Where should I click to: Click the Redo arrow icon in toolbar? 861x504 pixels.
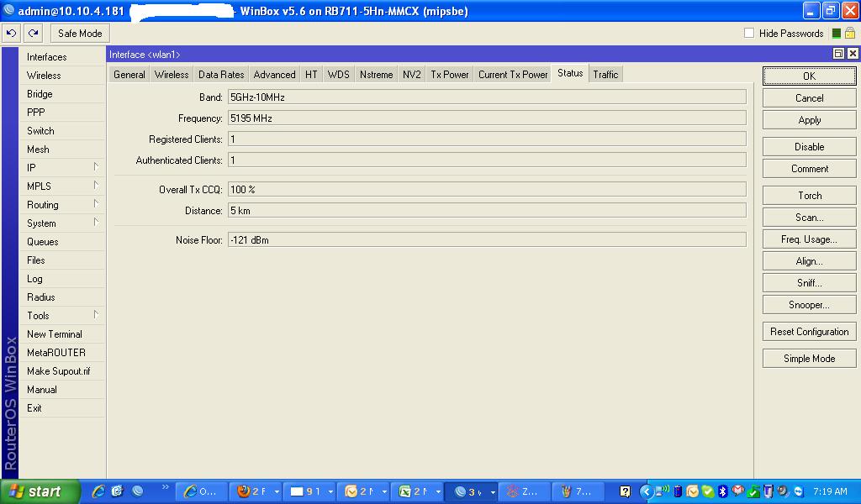point(33,34)
